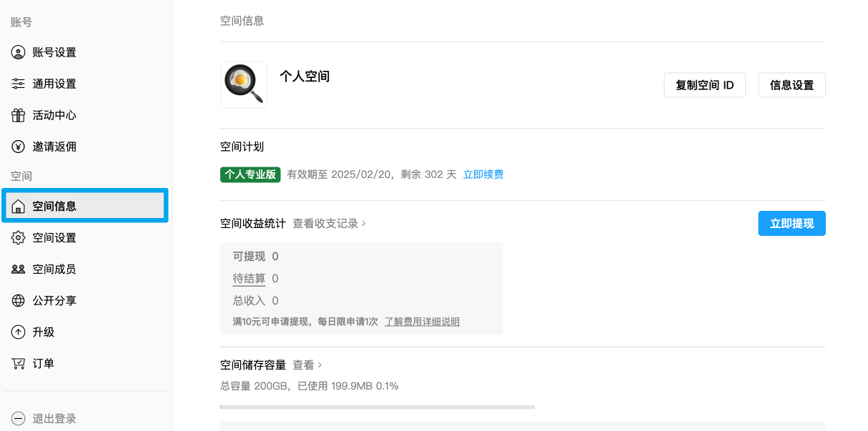Click the blue 立即提现 button

pos(792,224)
